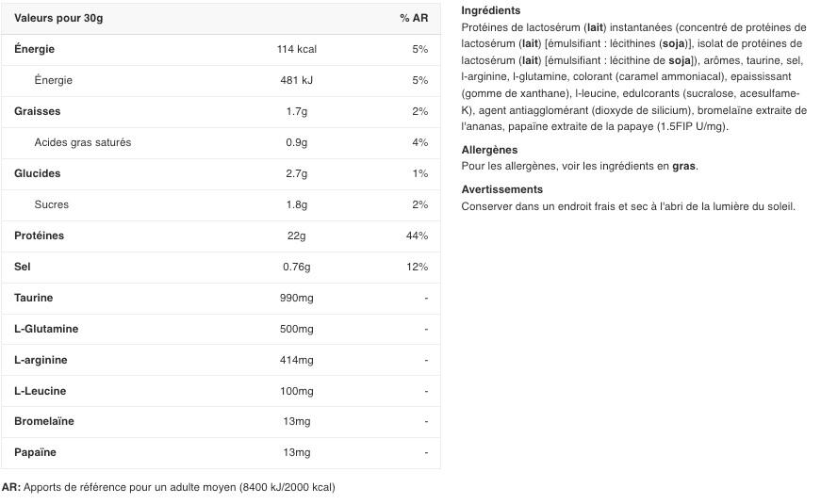This screenshot has height=504, width=821.
Task: Select the 'Graisses' row label
Action: 38,111
